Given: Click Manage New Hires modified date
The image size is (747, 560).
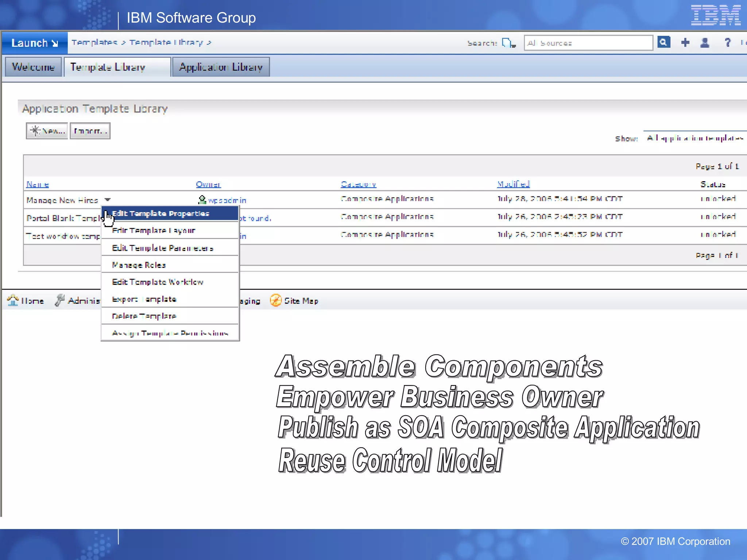Looking at the screenshot, I should coord(560,199).
